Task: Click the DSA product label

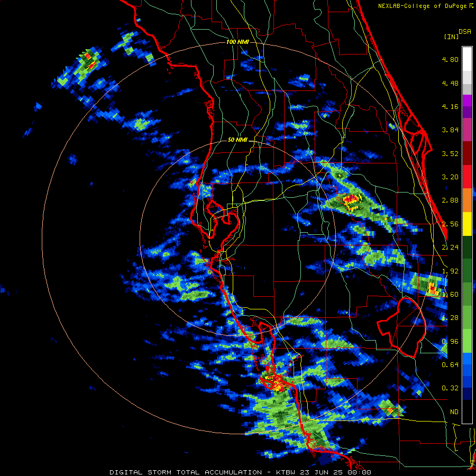Action: (x=465, y=32)
